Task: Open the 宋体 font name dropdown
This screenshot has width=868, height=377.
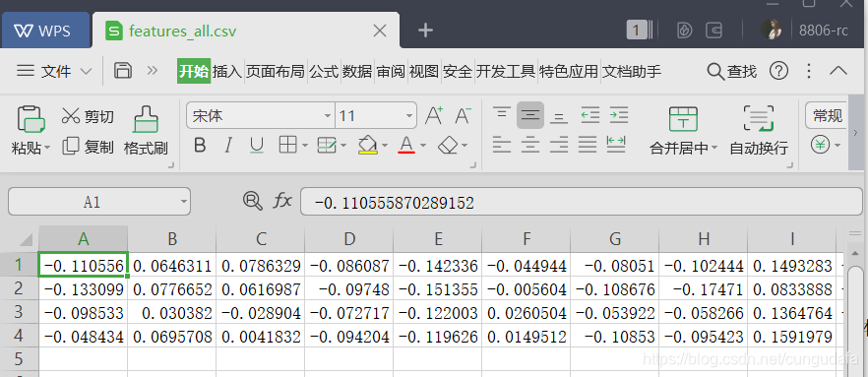Action: click(327, 116)
